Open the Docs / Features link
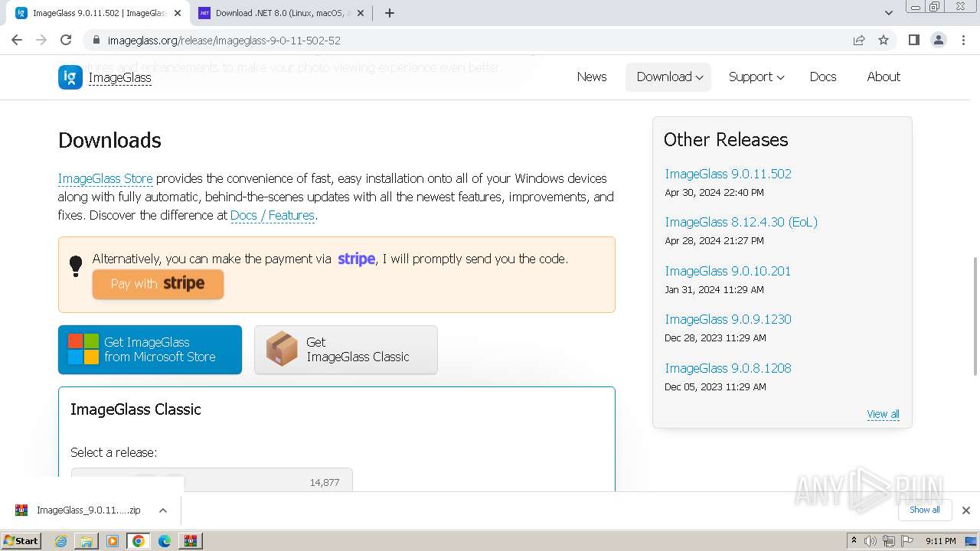The height and width of the screenshot is (551, 980). click(273, 215)
